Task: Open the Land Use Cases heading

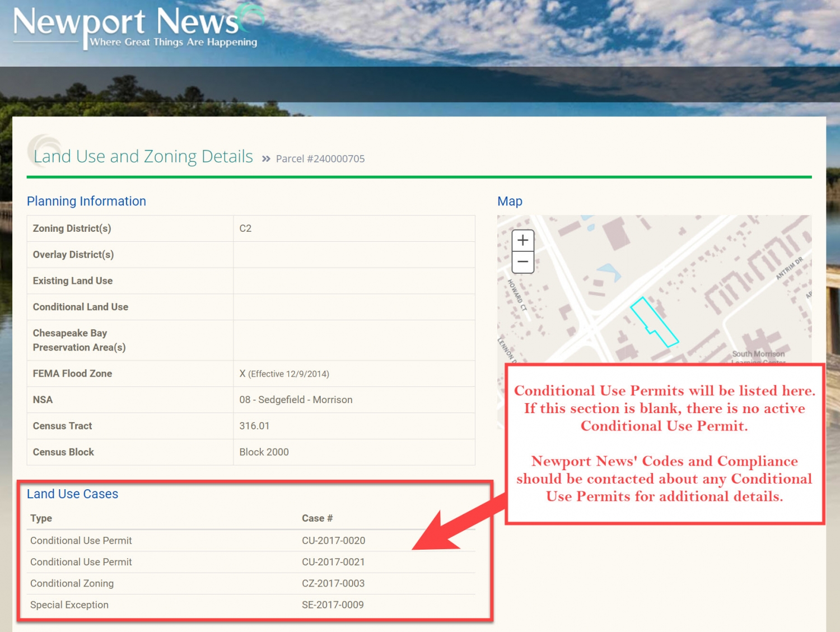Action: pos(73,494)
